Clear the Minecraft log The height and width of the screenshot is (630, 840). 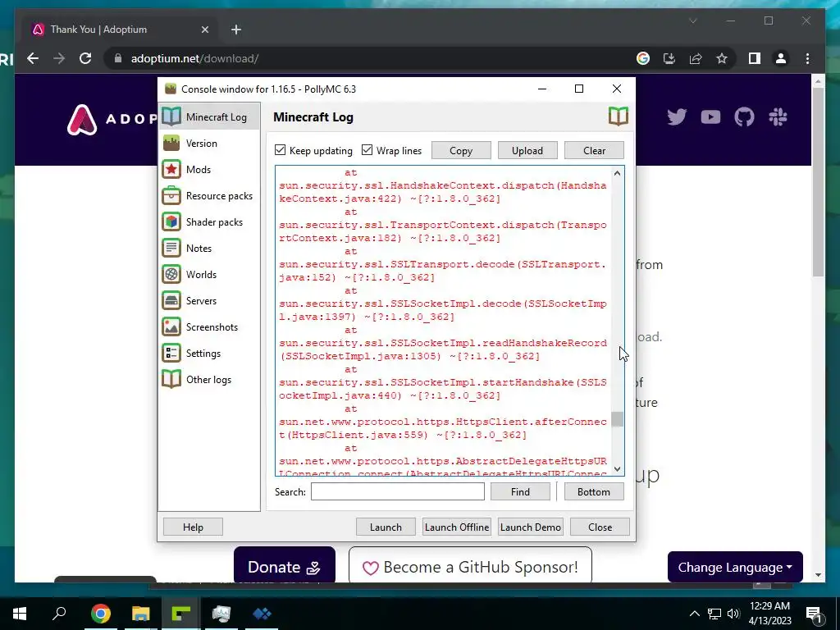click(x=594, y=151)
